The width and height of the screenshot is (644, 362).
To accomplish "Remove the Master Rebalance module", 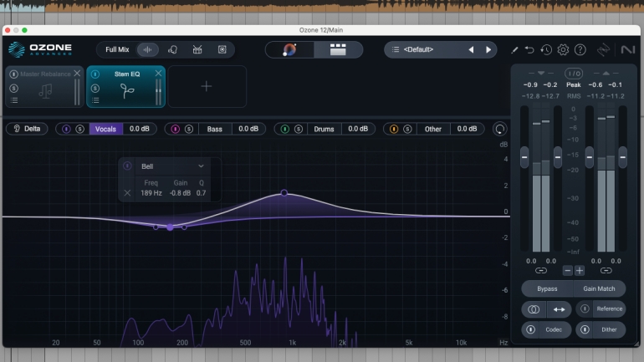I will pyautogui.click(x=77, y=74).
